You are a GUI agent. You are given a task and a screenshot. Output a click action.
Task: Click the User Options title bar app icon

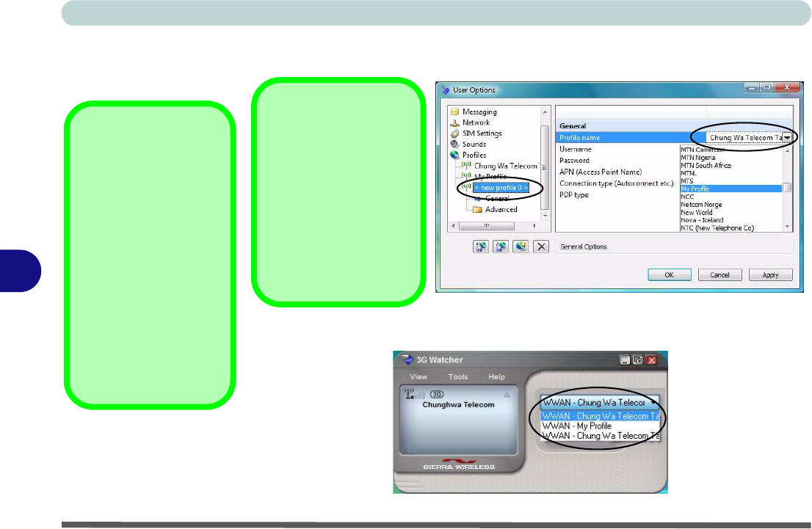(x=446, y=90)
